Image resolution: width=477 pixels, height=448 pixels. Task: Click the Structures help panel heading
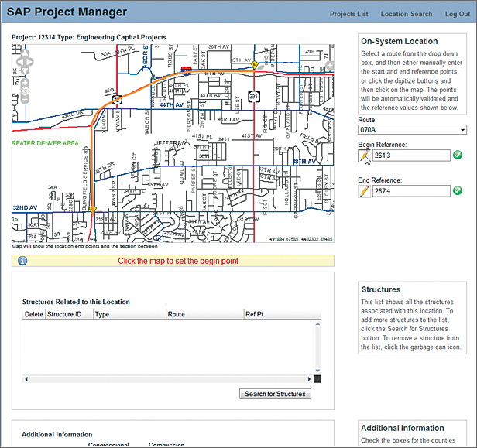tap(380, 289)
